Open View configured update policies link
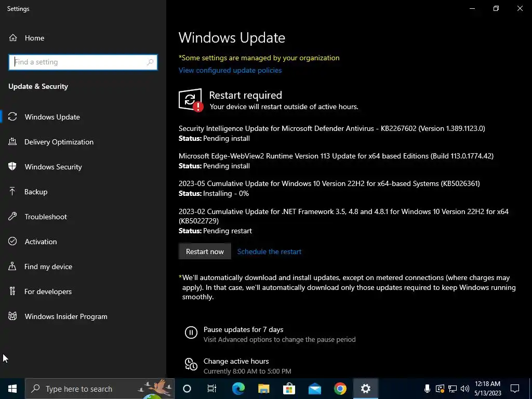Viewport: 532px width, 399px height. click(x=230, y=70)
